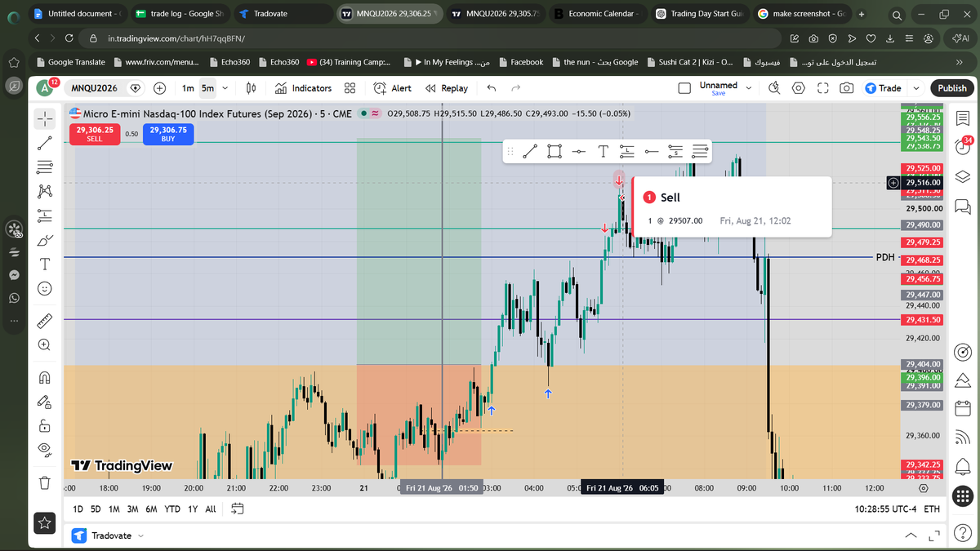Click the Publish button
This screenshot has width=980, height=551.
[x=951, y=88]
